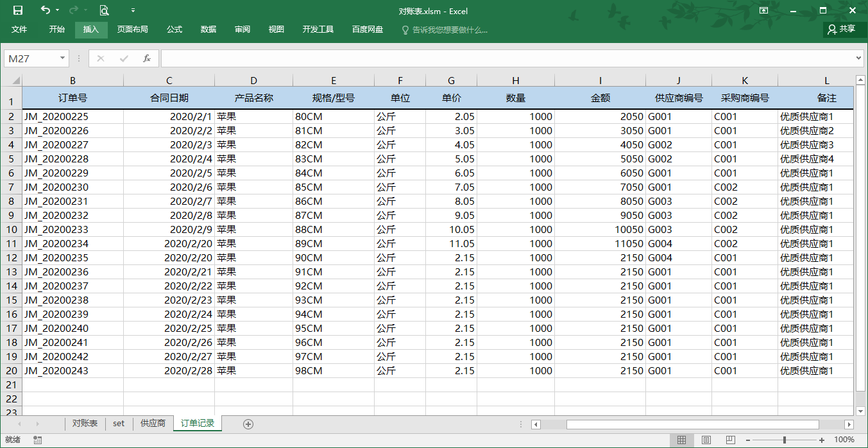868x448 pixels.
Task: Click the Save icon on Quick Access Toolbar
Action: (x=17, y=11)
